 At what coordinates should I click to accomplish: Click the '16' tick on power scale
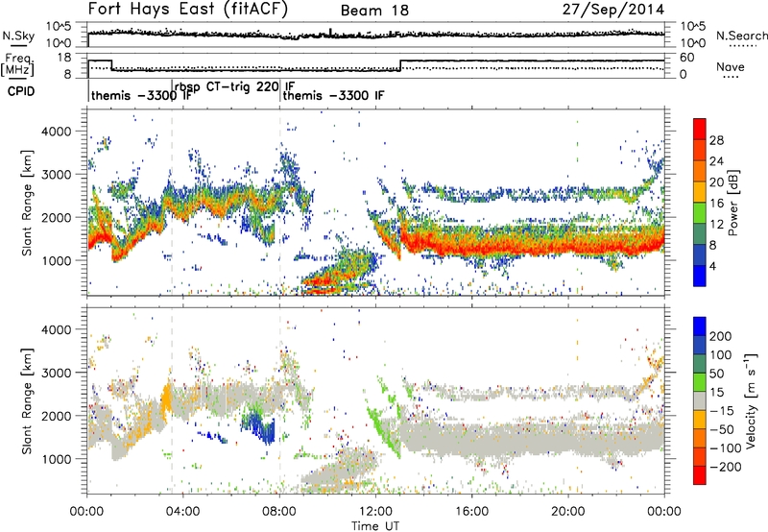click(x=716, y=204)
